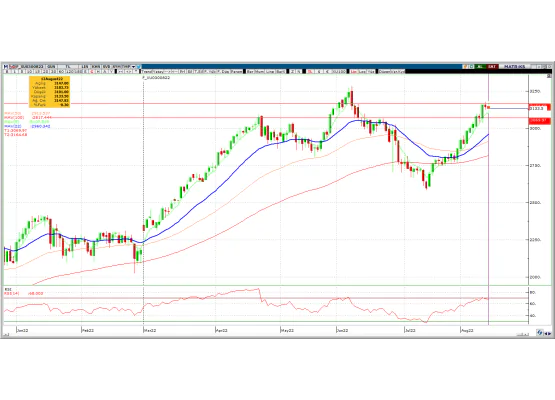Open the template dropdown arrow beside TMP
Viewport: 555px width, 400px height.
(133, 67)
